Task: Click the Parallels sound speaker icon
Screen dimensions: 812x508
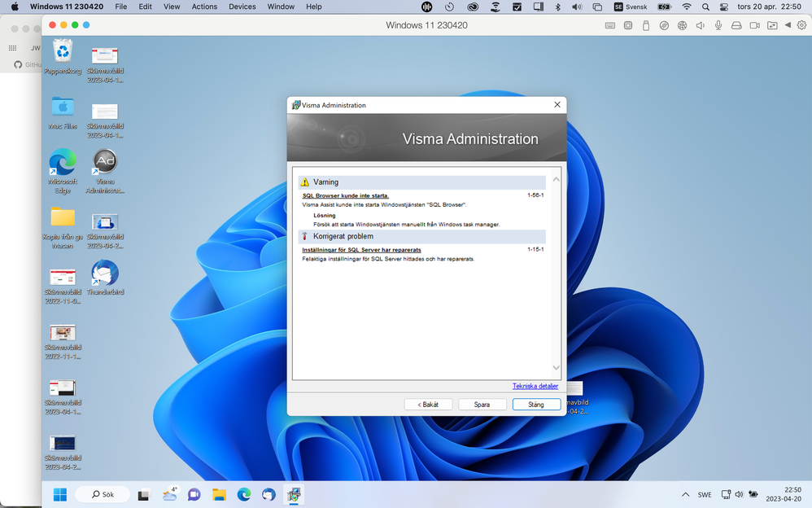Action: [701, 25]
